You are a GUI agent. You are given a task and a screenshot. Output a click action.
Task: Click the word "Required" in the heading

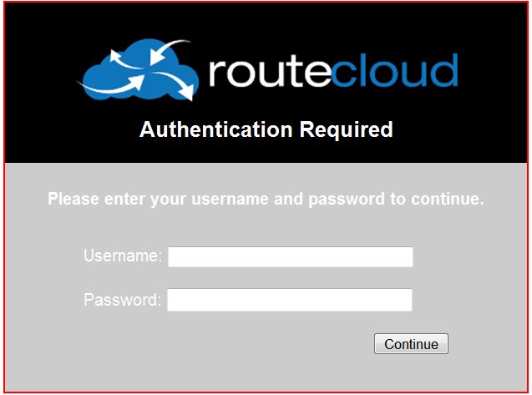point(347,129)
